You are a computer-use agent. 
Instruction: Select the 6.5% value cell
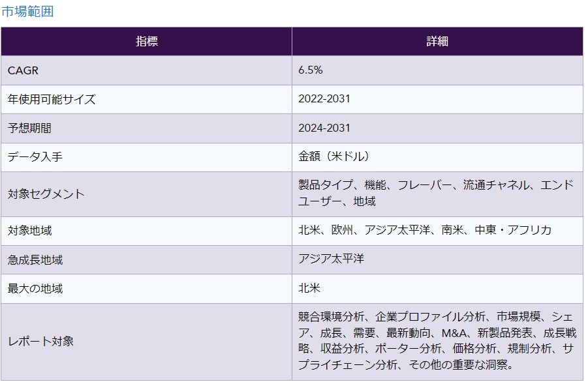pyautogui.click(x=437, y=70)
